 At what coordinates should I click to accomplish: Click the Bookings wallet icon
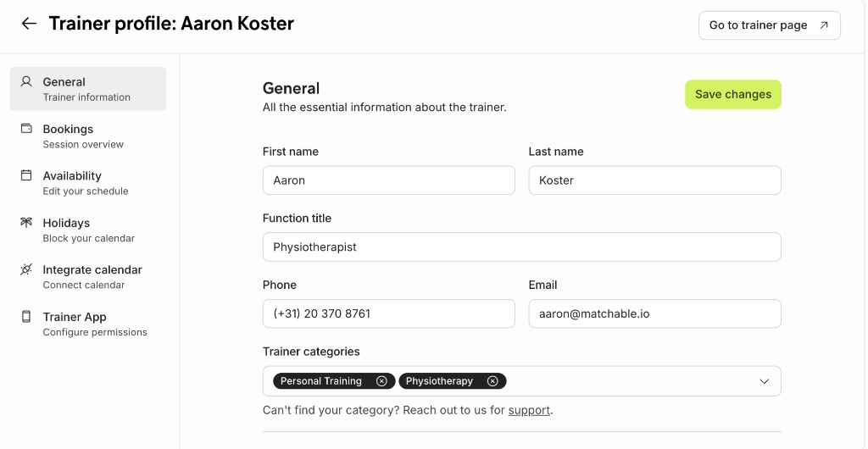tap(26, 128)
